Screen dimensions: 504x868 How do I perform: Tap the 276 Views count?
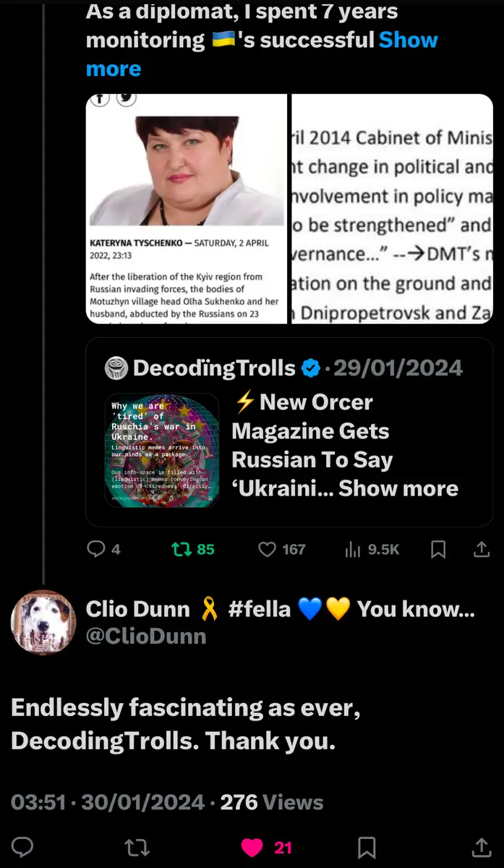pyautogui.click(x=272, y=802)
